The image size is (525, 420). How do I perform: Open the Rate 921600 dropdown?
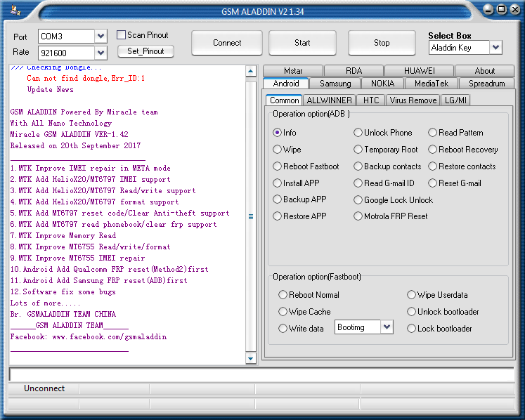(x=101, y=53)
